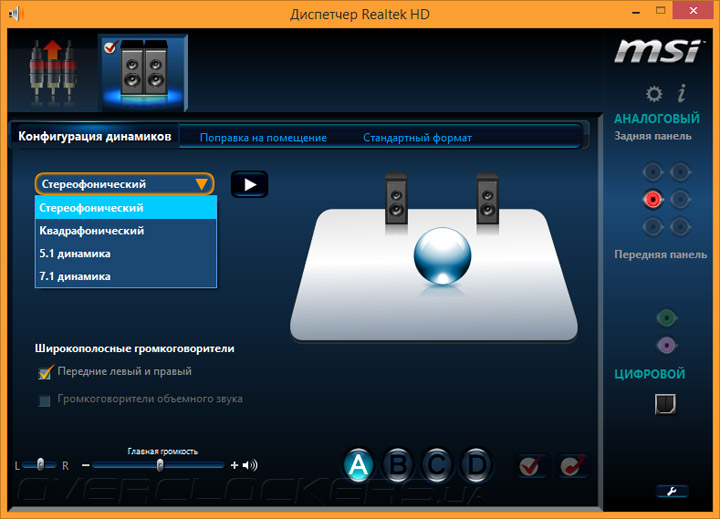Select sound preset A
The image size is (720, 519).
(358, 465)
